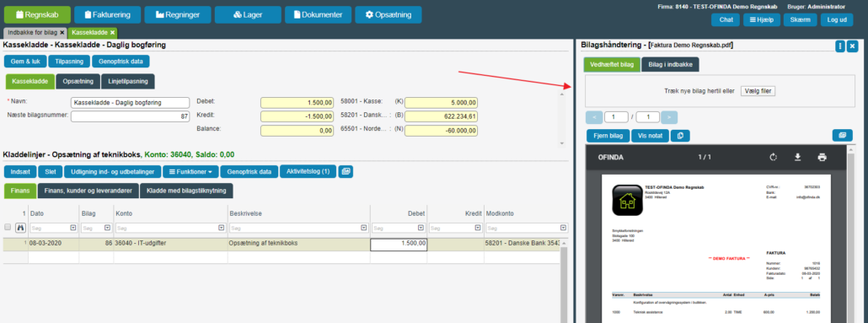
Task: Open Debet column filter dropdown
Action: point(421,228)
